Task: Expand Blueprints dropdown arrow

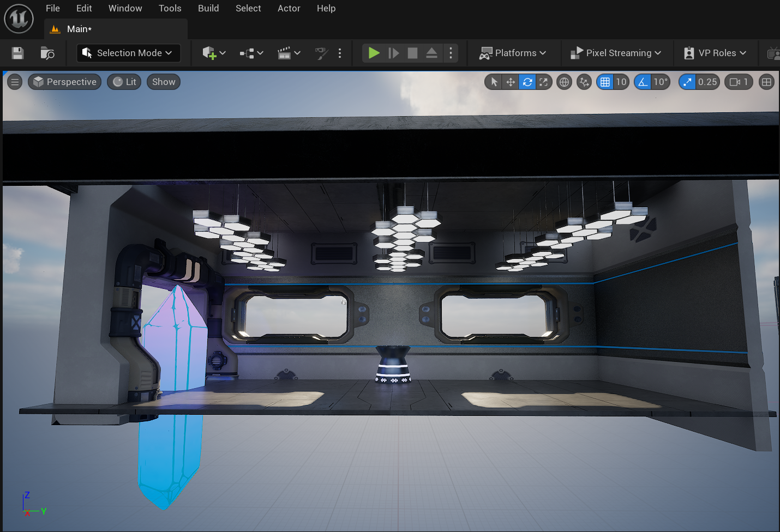Action: [x=260, y=53]
